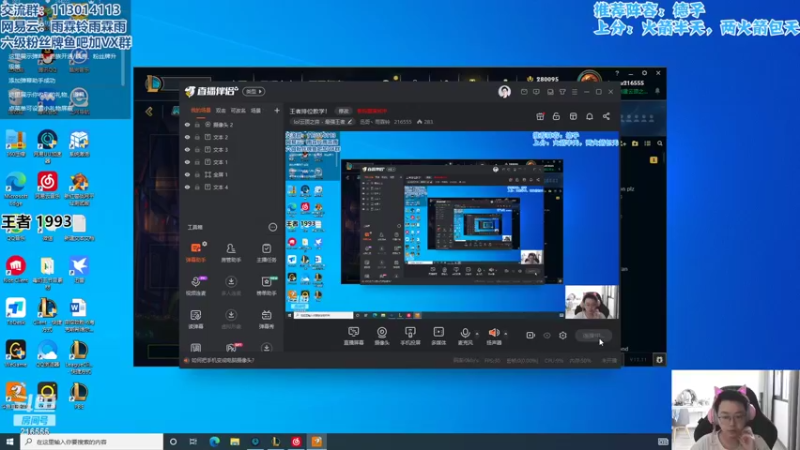The width and height of the screenshot is (800, 450).
Task: Open the phone-as-camera help link at bottom
Action: (222, 360)
